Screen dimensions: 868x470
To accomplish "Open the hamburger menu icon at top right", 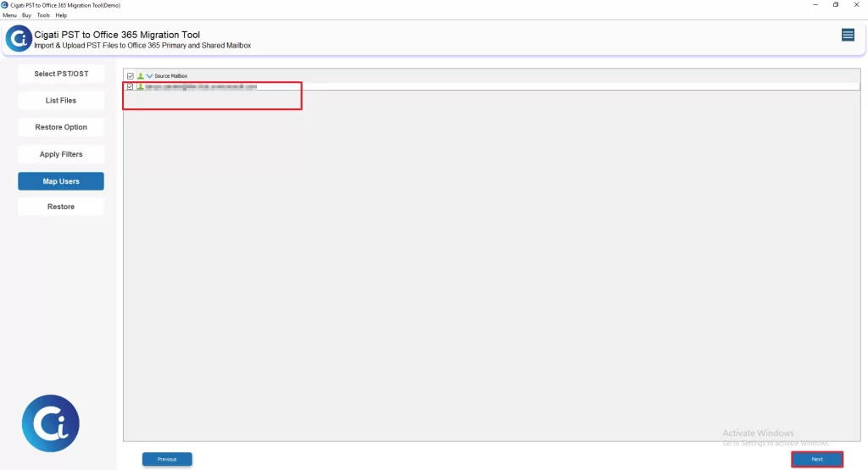I will tap(848, 36).
